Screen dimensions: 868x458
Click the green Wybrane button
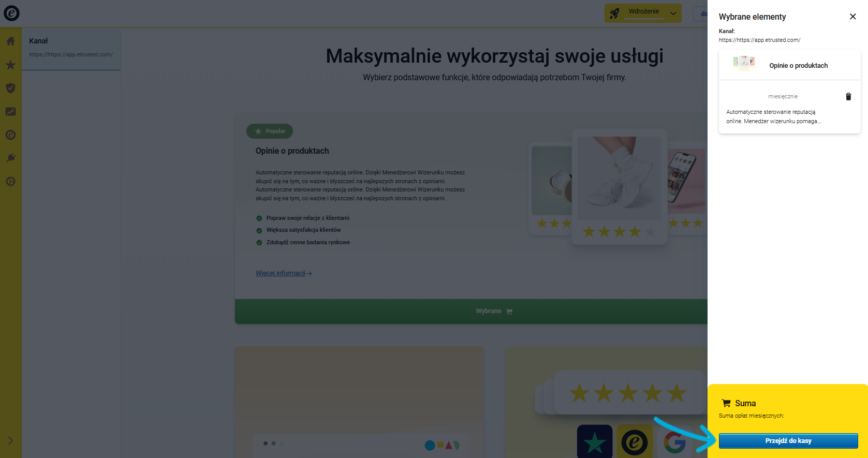(471, 311)
